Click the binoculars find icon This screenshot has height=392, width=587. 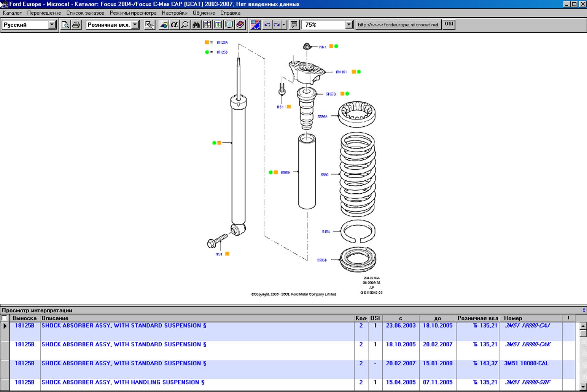(196, 25)
